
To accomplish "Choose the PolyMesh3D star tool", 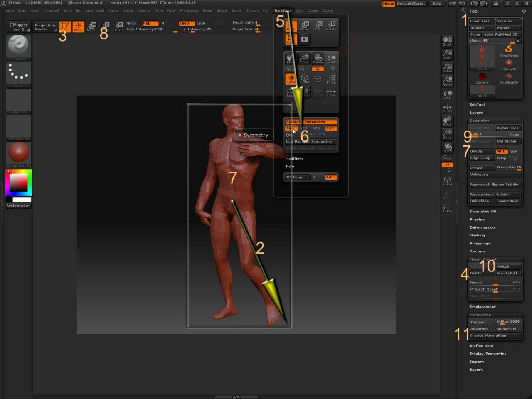I will pyautogui.click(x=509, y=77).
